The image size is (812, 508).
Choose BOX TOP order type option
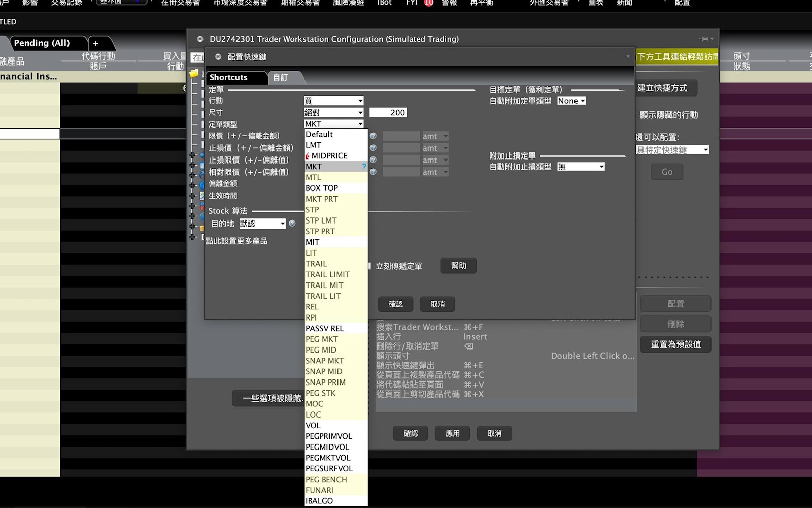tap(335, 188)
